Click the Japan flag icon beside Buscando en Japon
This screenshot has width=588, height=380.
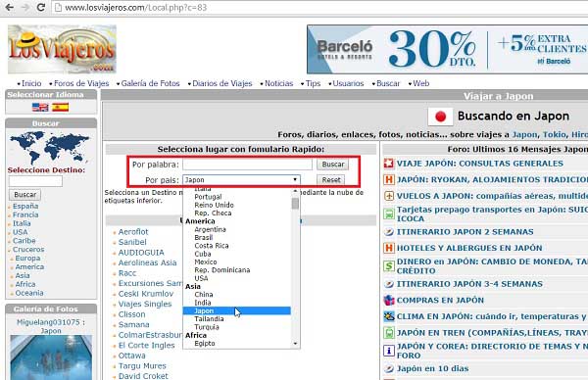click(x=440, y=117)
